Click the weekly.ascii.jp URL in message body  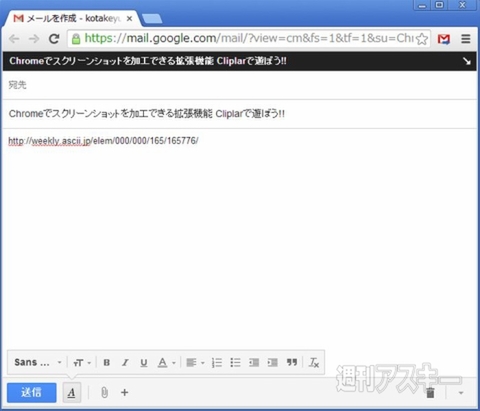point(103,141)
